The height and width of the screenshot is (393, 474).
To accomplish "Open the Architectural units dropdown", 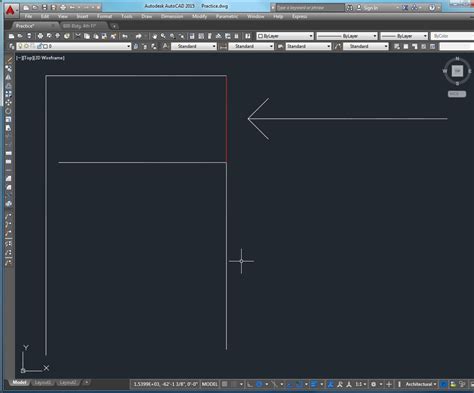I will (x=421, y=384).
